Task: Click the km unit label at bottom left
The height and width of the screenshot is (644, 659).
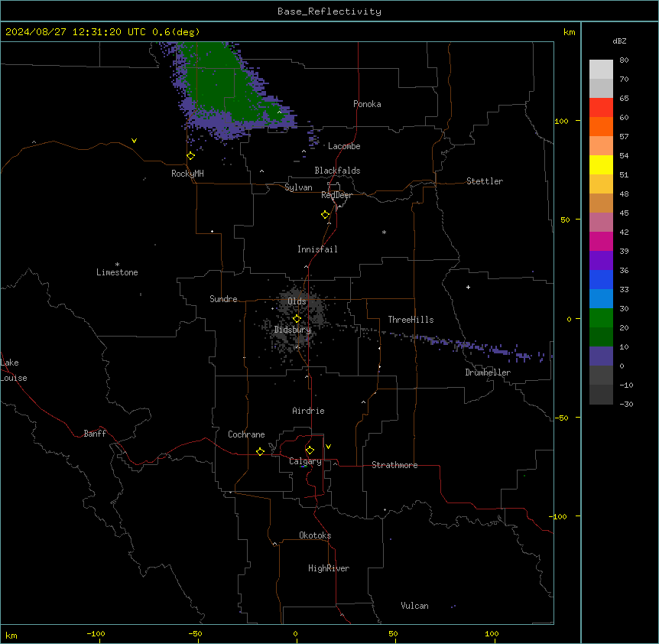Action: pyautogui.click(x=11, y=636)
